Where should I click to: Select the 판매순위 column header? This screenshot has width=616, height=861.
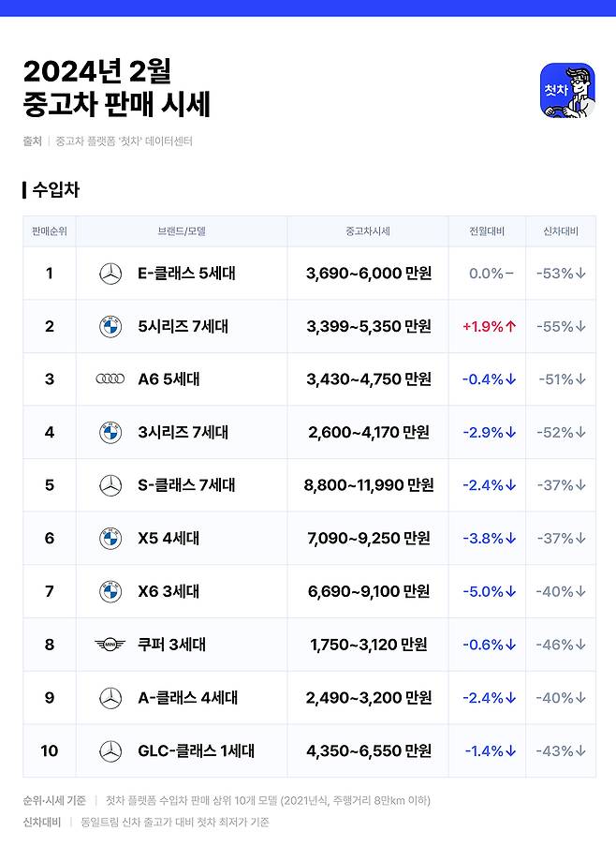click(50, 231)
